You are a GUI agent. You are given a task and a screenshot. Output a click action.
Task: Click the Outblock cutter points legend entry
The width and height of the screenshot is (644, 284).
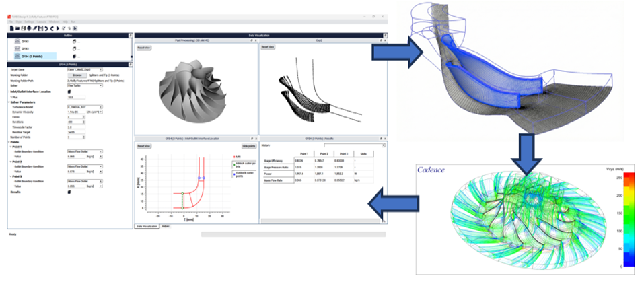click(243, 172)
